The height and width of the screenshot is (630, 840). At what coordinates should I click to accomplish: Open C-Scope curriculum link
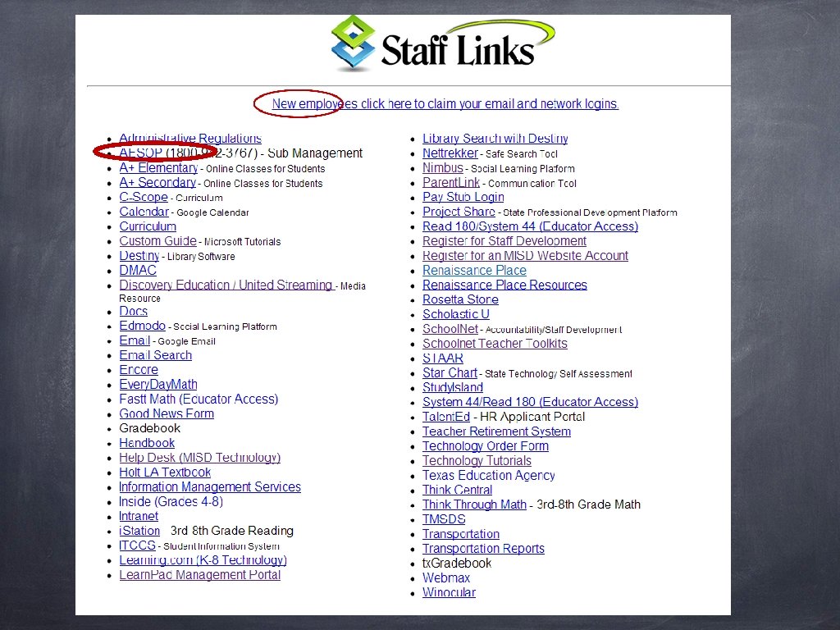(x=143, y=197)
